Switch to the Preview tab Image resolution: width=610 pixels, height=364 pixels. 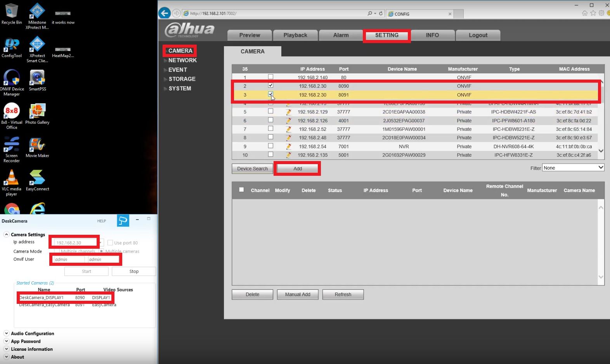tap(250, 35)
